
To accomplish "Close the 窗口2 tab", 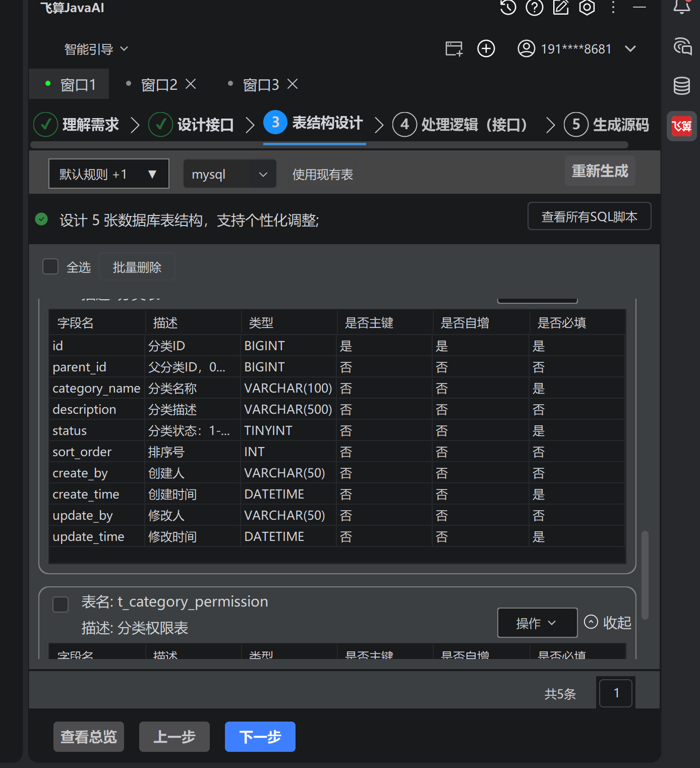I will pos(191,84).
